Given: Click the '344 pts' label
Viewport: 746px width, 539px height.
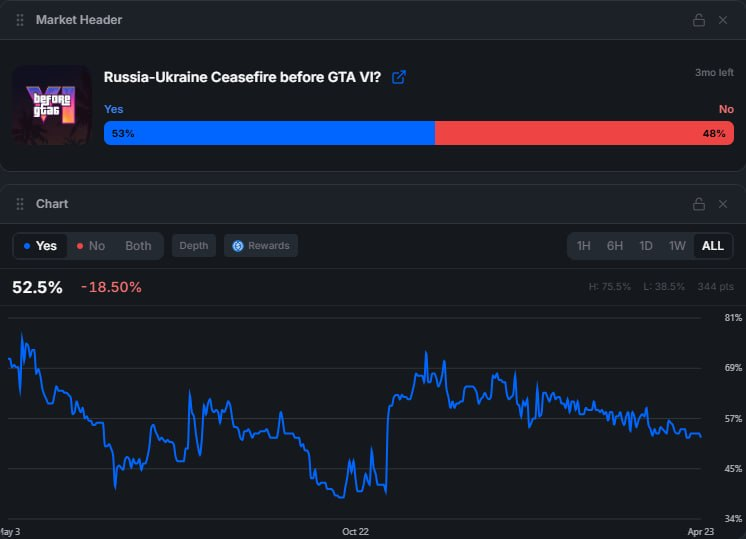Looking at the screenshot, I should [x=716, y=286].
